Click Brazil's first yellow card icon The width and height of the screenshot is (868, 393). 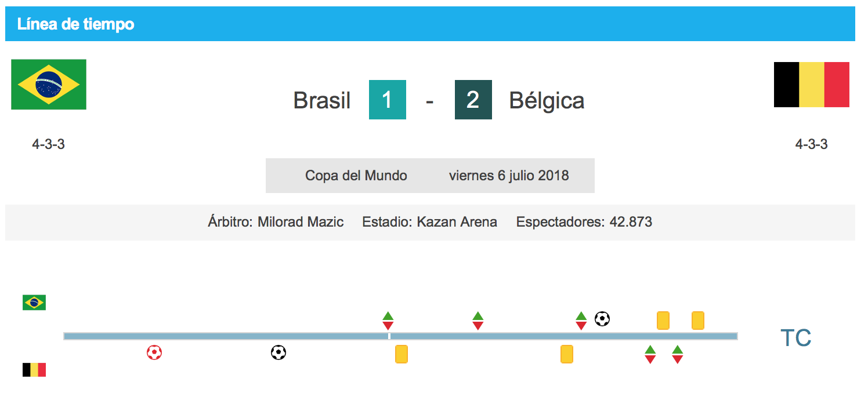[x=663, y=321]
